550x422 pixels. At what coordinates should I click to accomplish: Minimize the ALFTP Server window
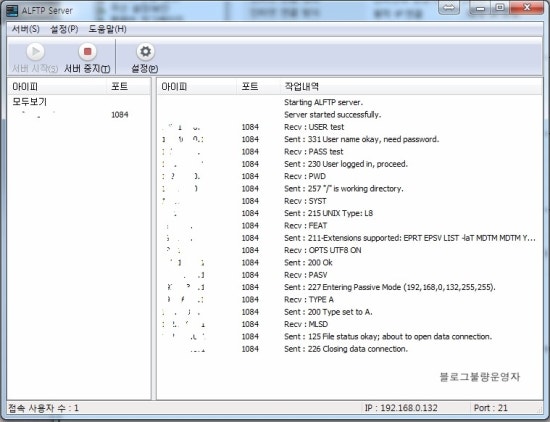(x=481, y=8)
